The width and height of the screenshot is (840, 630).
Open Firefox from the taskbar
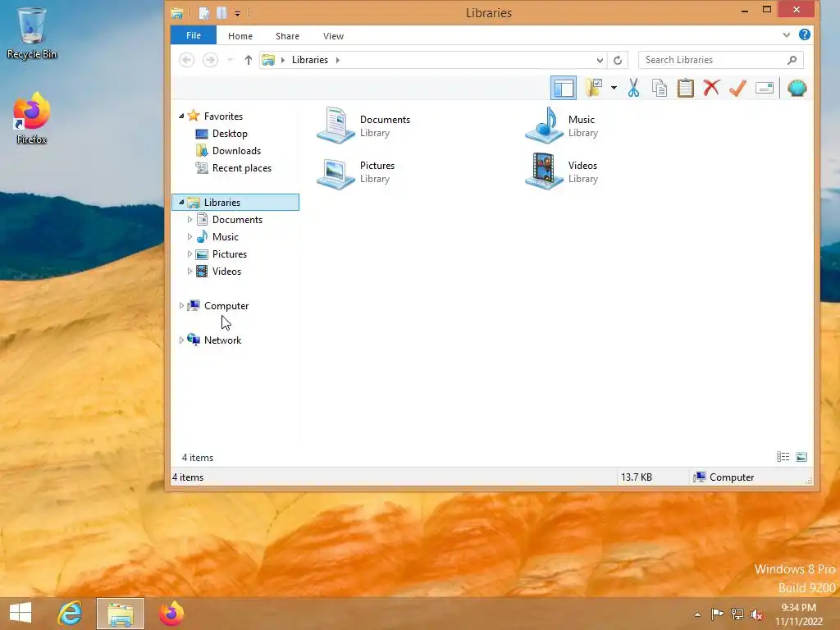tap(171, 614)
